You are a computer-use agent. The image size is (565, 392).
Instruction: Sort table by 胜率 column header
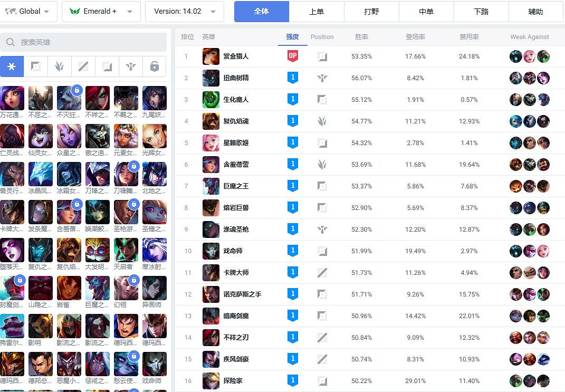tap(361, 37)
